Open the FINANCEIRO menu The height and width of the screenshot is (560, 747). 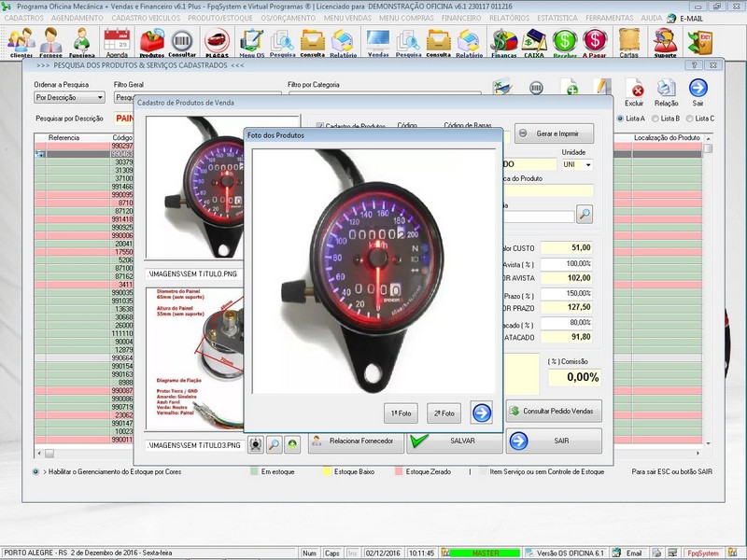(x=461, y=18)
